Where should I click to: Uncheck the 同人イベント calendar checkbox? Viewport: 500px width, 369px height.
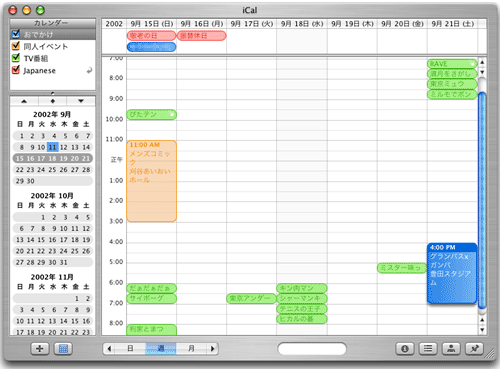point(16,46)
